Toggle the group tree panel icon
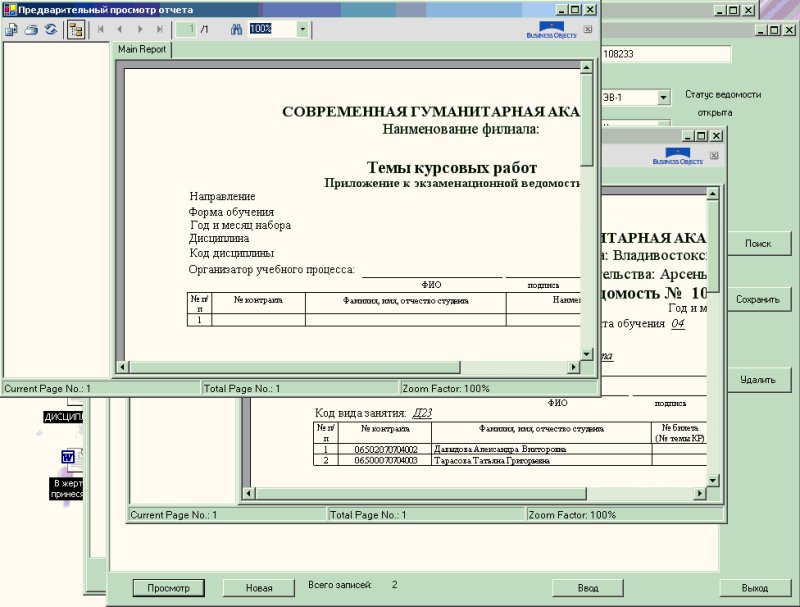This screenshot has width=800, height=607. click(x=76, y=30)
